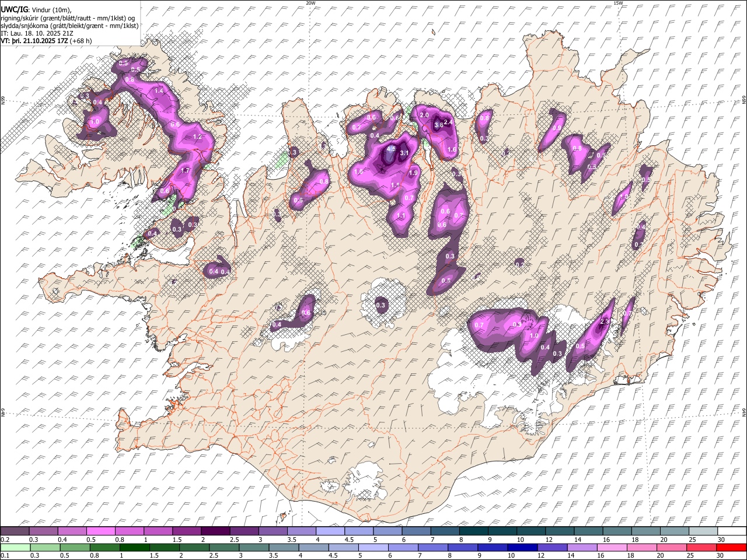Select the bright red swatch after bottom 30

(731, 547)
